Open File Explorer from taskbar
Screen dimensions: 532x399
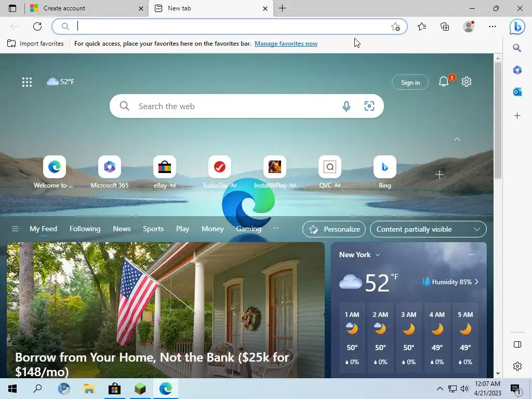[x=89, y=389]
